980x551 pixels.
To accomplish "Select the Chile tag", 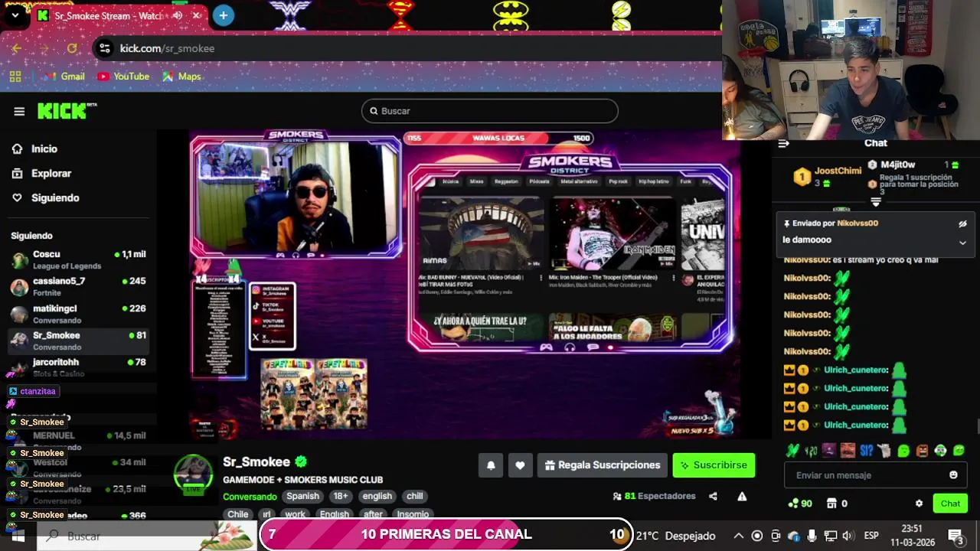I will click(x=238, y=514).
